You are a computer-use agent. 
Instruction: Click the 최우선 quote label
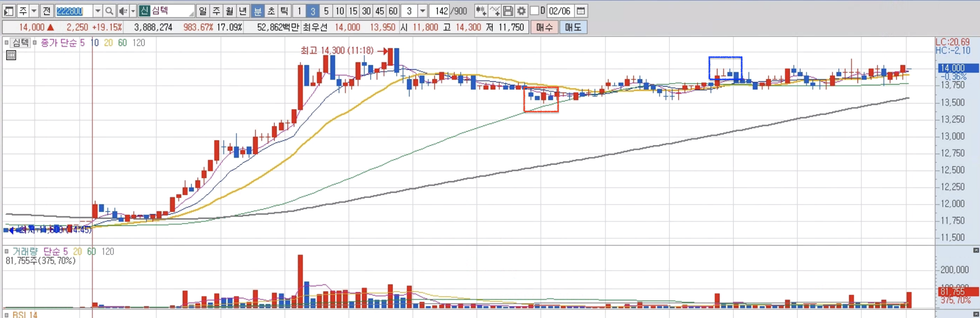[x=315, y=27]
